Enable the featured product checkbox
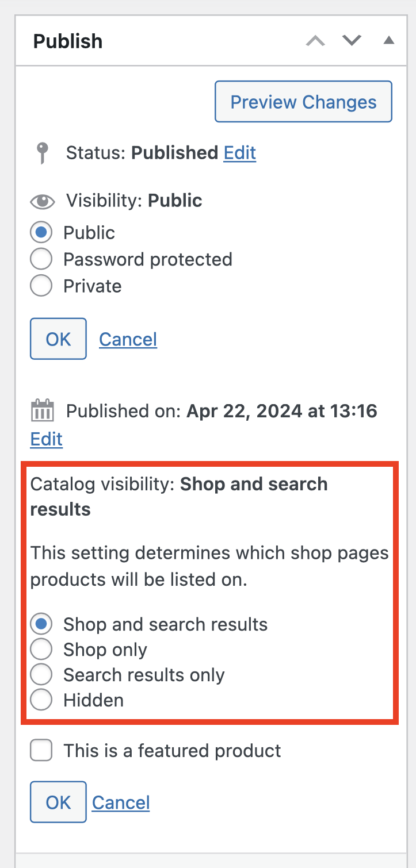This screenshot has height=868, width=416. (41, 750)
